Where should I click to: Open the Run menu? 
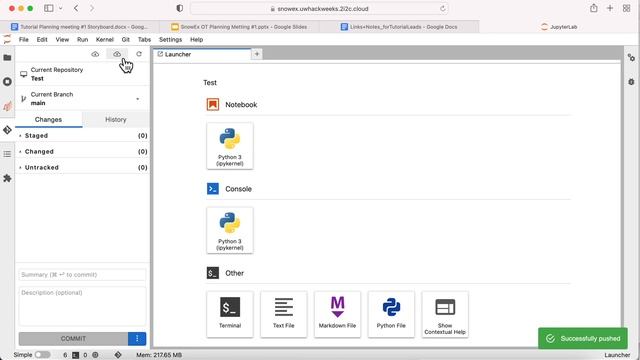[82, 40]
